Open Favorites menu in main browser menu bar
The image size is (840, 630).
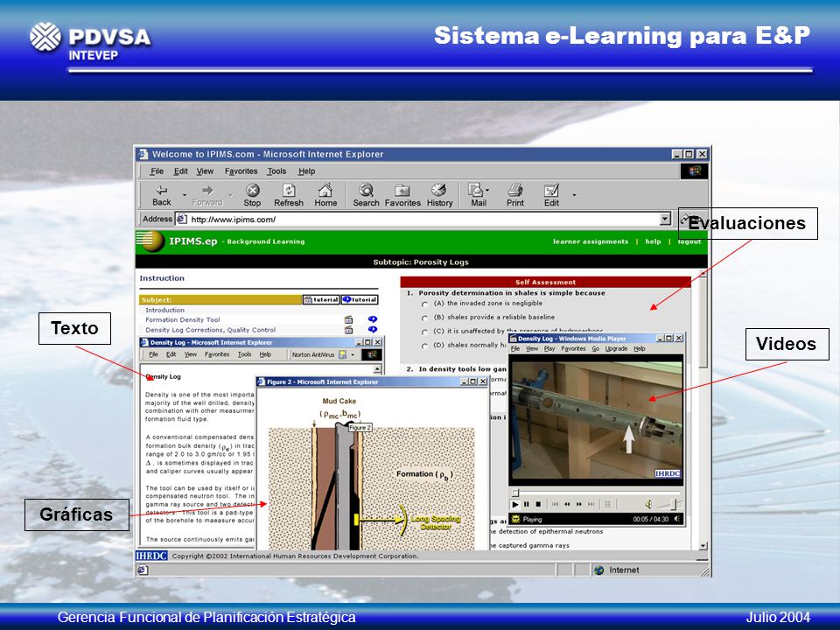point(241,171)
